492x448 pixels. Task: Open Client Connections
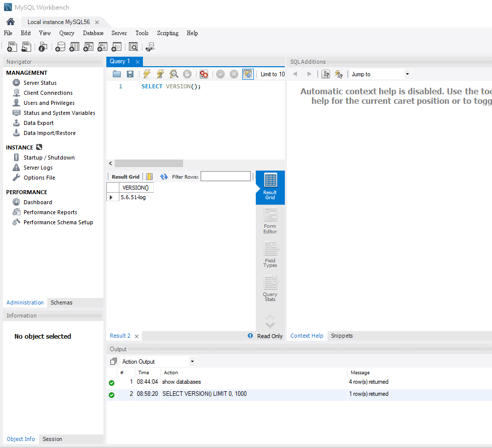(48, 93)
